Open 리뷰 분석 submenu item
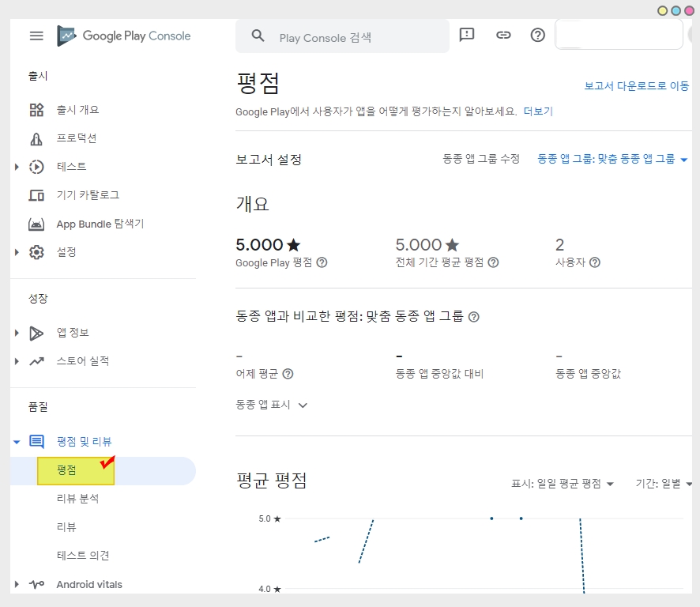 click(x=77, y=499)
